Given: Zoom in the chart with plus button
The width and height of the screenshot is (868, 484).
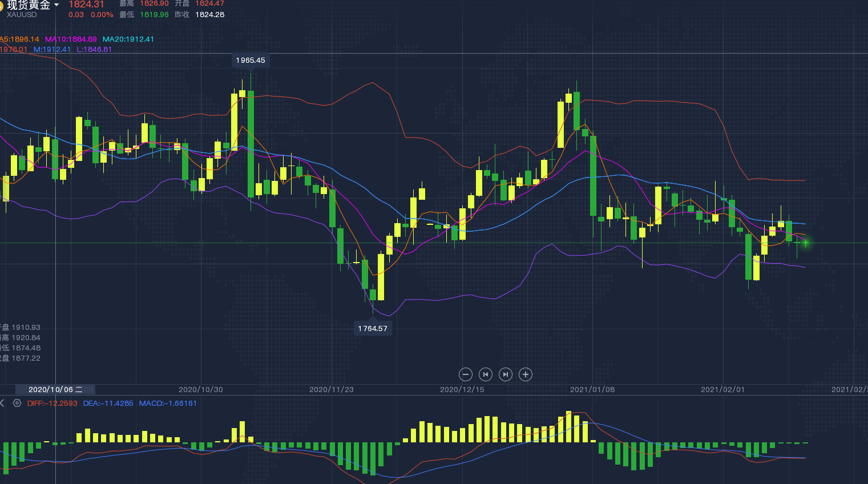Looking at the screenshot, I should pos(526,374).
